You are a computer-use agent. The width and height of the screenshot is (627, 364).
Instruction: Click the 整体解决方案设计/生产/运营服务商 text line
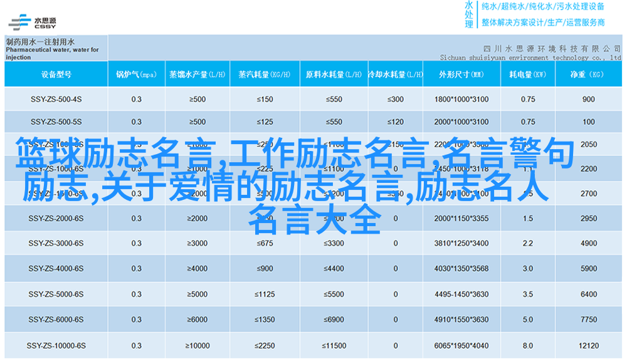[x=543, y=23]
